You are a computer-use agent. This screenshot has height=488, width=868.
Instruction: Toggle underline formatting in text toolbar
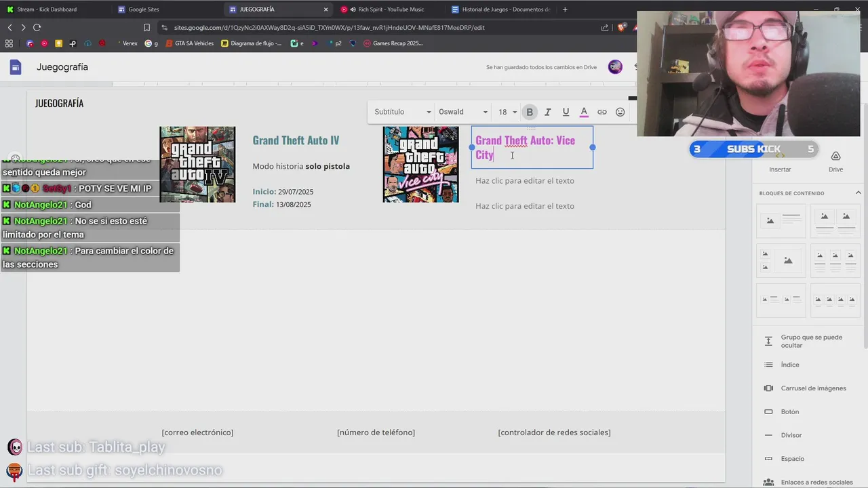pyautogui.click(x=566, y=112)
